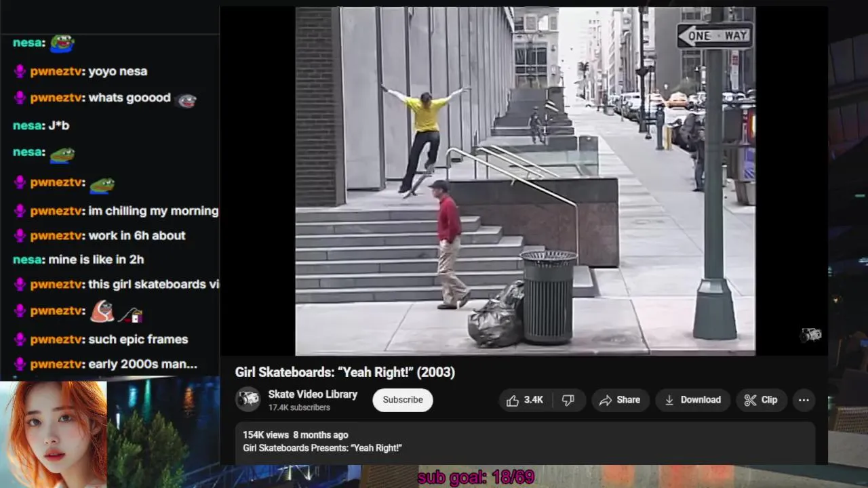Click the mic badge beside "work in 6h about"

20,235
